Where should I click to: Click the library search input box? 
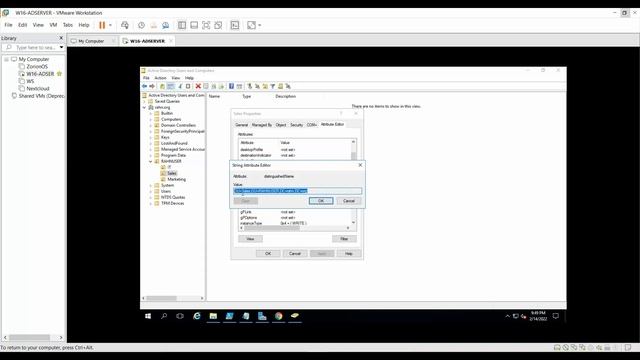click(32, 47)
